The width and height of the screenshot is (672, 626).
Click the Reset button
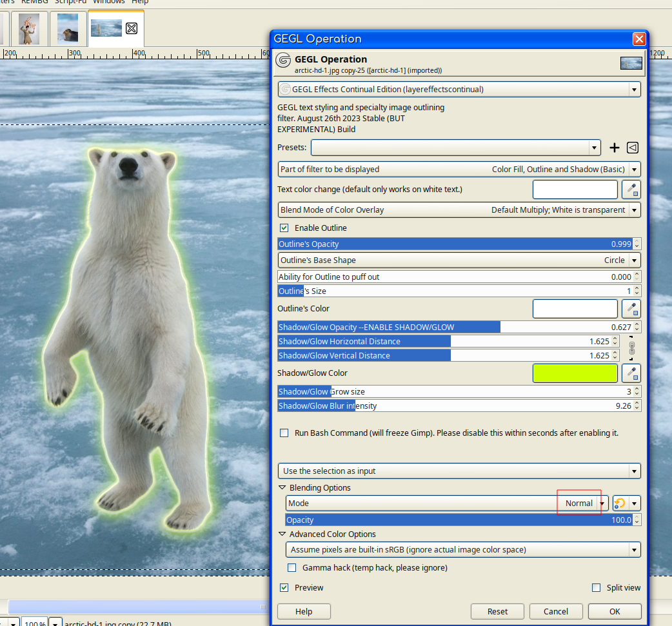click(x=497, y=611)
